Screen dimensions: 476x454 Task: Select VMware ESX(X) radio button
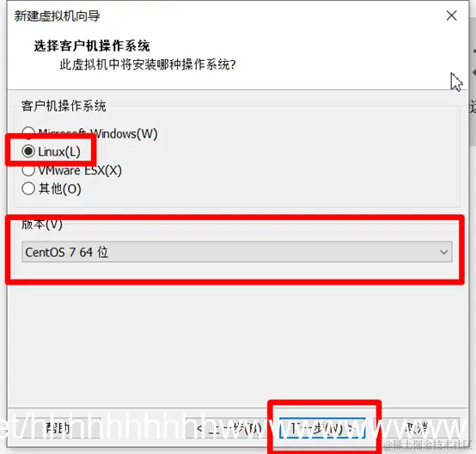[28, 170]
